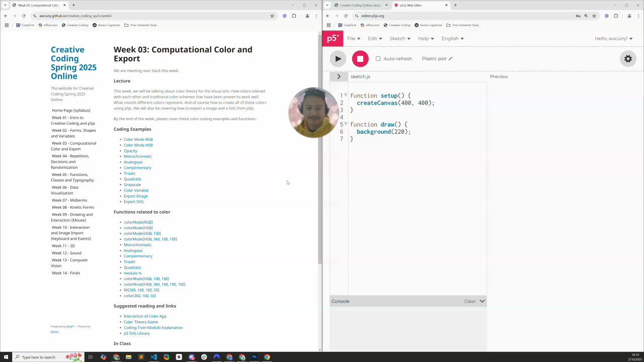Image resolution: width=644 pixels, height=362 pixels.
Task: Open tab search dropdown in left window
Action: coord(5,5)
